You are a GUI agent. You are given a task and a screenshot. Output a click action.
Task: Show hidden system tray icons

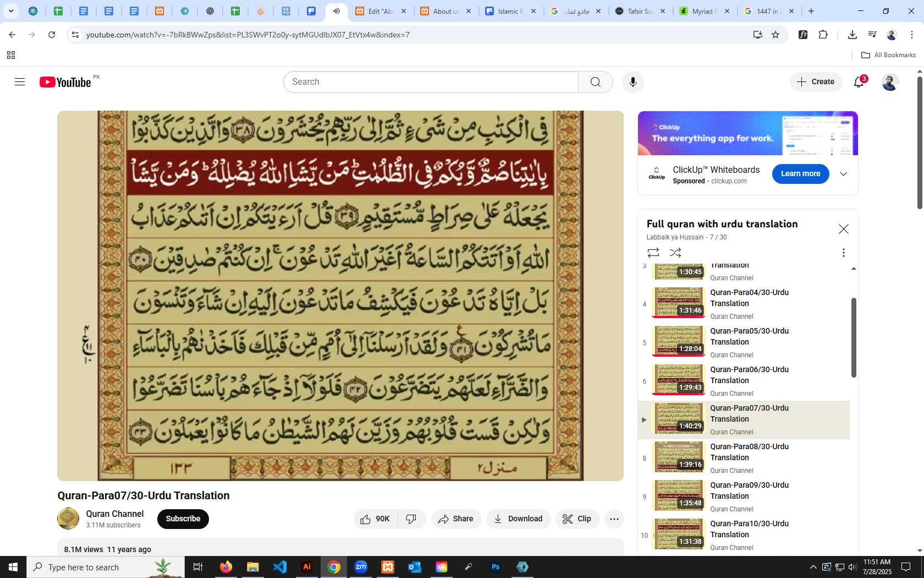[x=813, y=567]
